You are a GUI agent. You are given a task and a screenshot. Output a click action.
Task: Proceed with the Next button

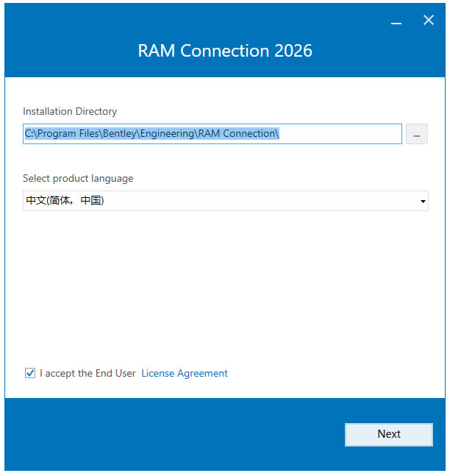tap(389, 434)
